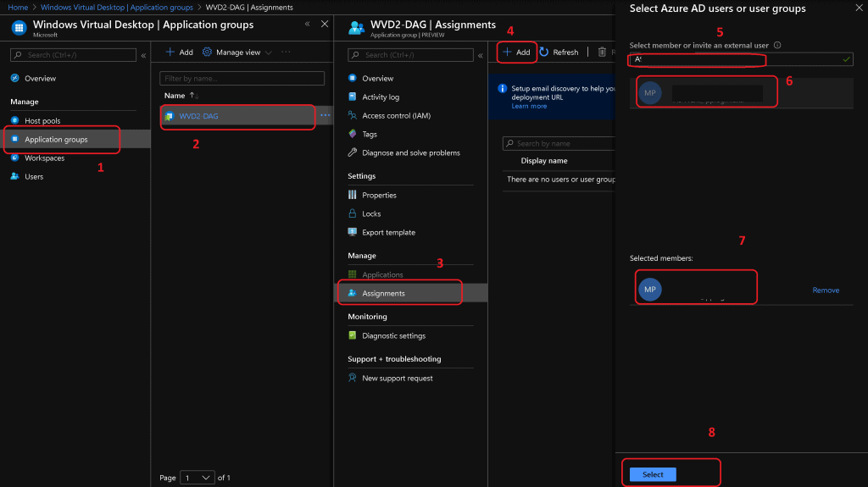
Task: Collapse the left navigation menu chevron
Action: [x=143, y=55]
